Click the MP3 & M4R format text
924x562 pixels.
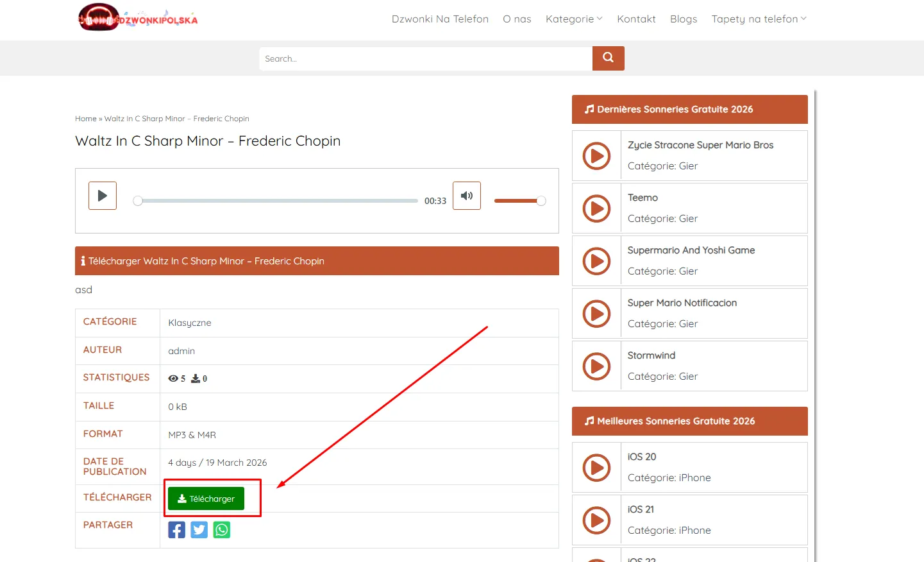coord(192,435)
